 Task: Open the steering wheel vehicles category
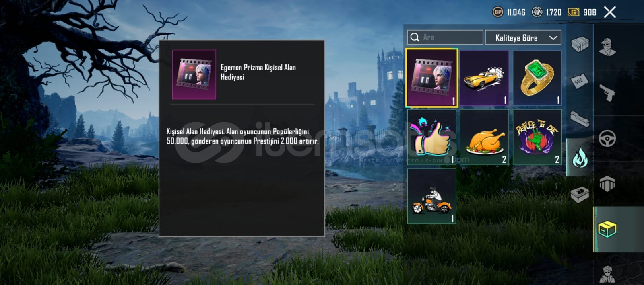point(607,139)
